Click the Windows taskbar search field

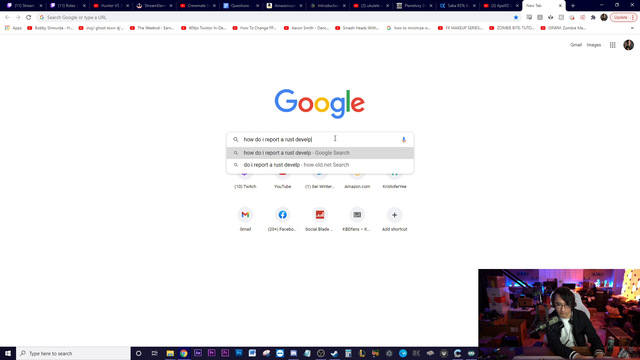click(73, 353)
